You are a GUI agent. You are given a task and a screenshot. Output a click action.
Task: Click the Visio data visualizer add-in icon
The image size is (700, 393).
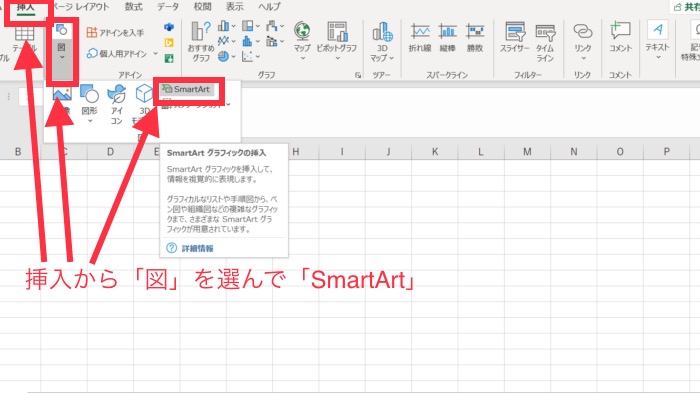coord(169,27)
